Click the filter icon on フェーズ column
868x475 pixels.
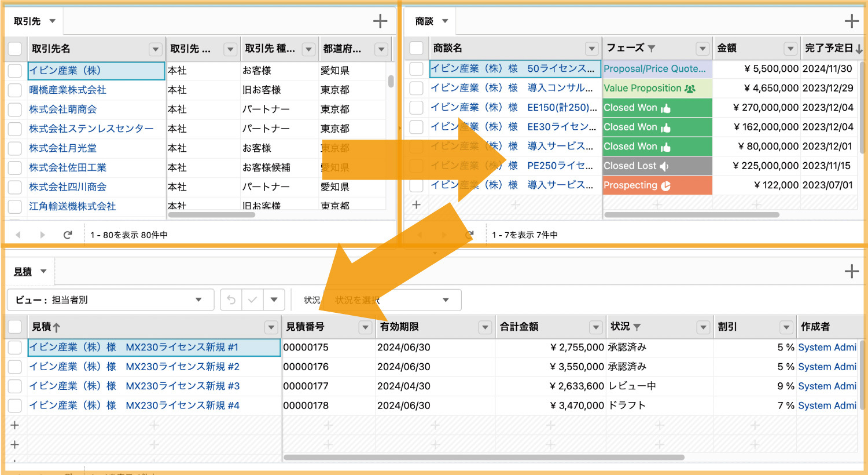pyautogui.click(x=652, y=49)
